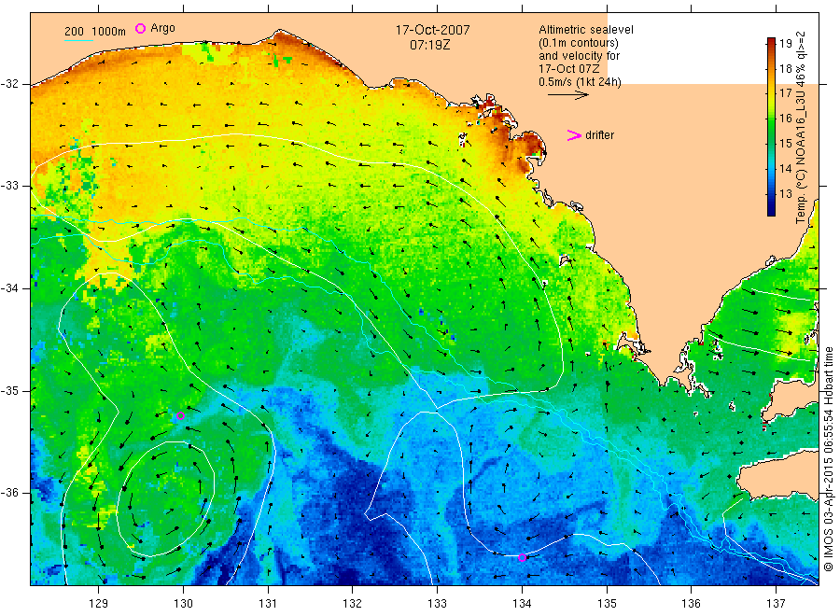The width and height of the screenshot is (840, 616).
Task: Click the latitude label -36
Action: [9, 493]
